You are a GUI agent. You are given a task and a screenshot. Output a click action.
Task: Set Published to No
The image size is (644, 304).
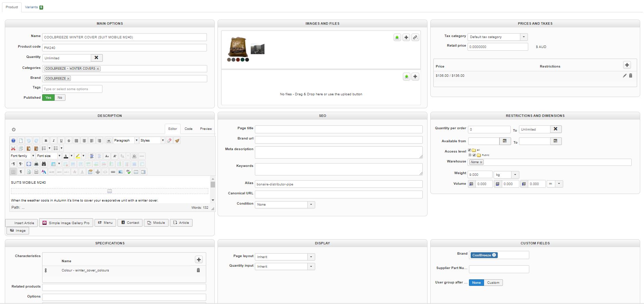[60, 98]
